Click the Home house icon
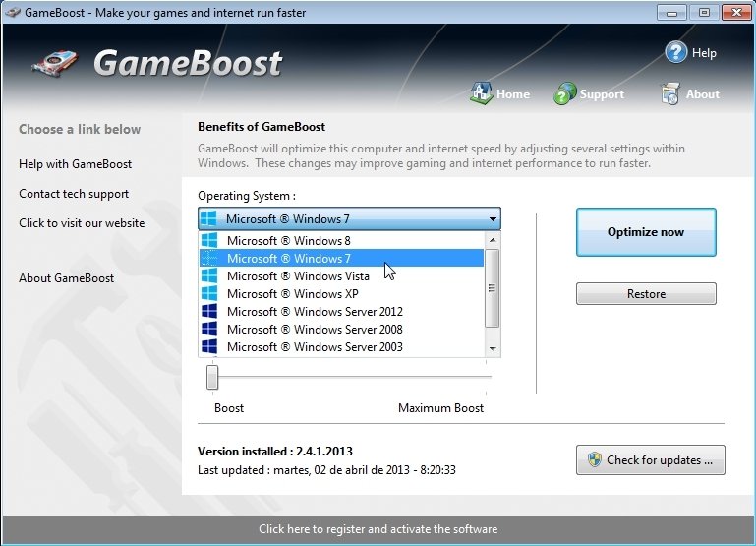This screenshot has height=546, width=756. tap(481, 93)
